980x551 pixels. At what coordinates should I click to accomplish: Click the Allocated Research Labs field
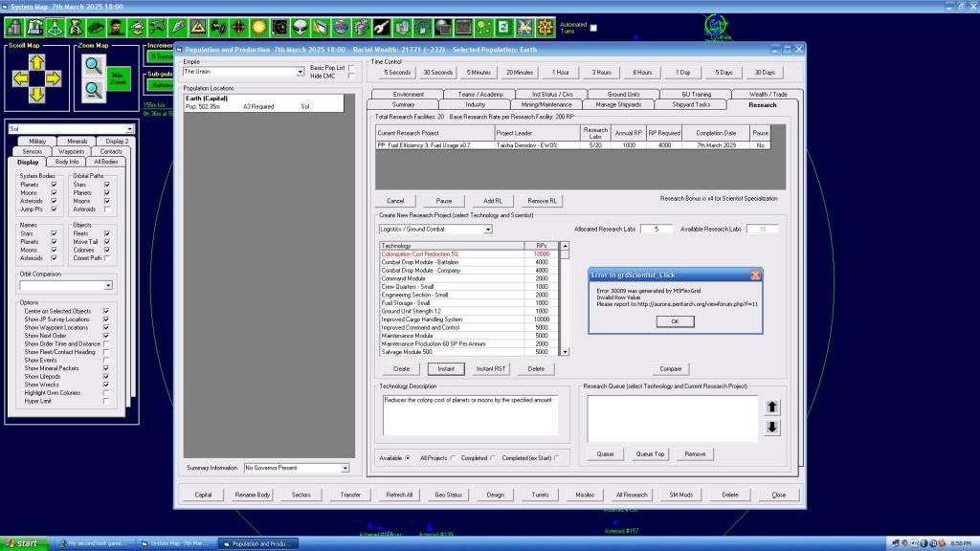click(657, 230)
